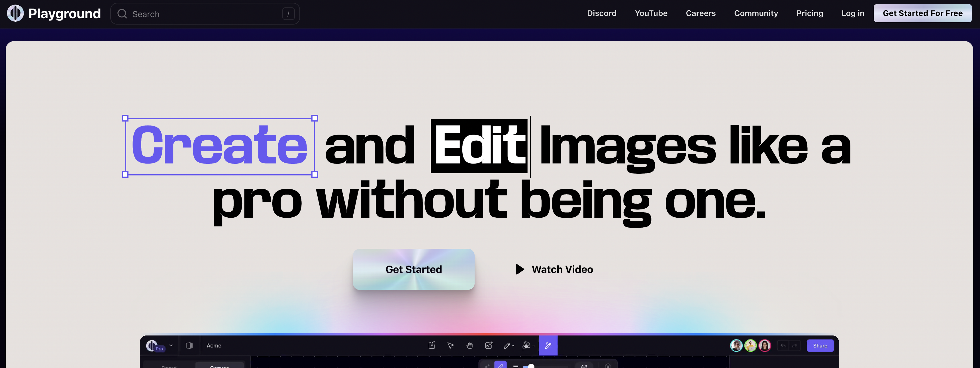Click the Playground Pro logo in the editor
Screen dimensions: 980x368
pyautogui.click(x=155, y=346)
